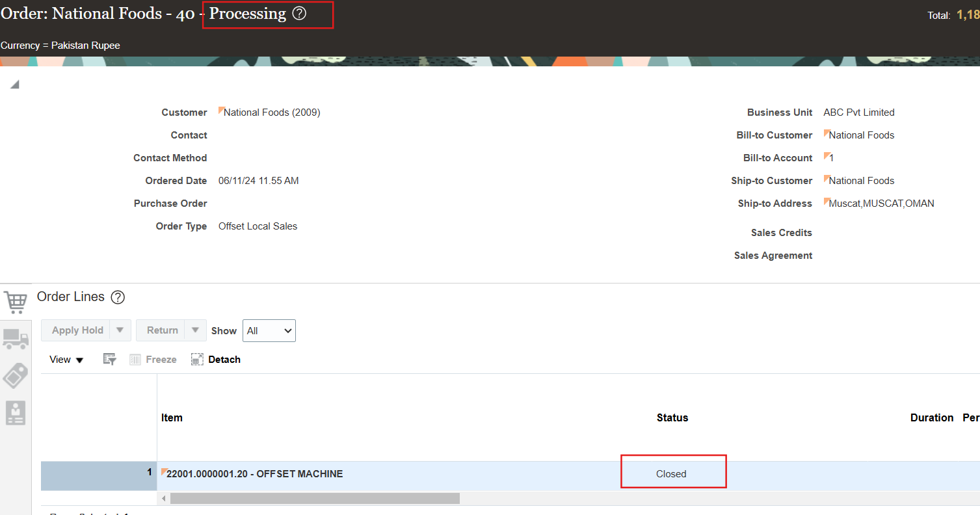Click the Processing status help icon
Viewport: 980px width, 515px height.
(x=300, y=14)
